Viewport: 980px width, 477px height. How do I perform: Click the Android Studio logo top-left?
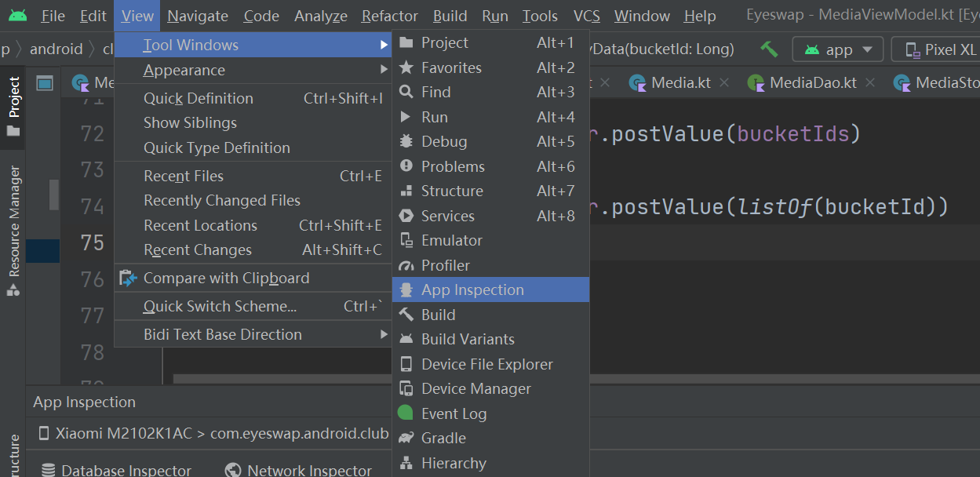16,13
